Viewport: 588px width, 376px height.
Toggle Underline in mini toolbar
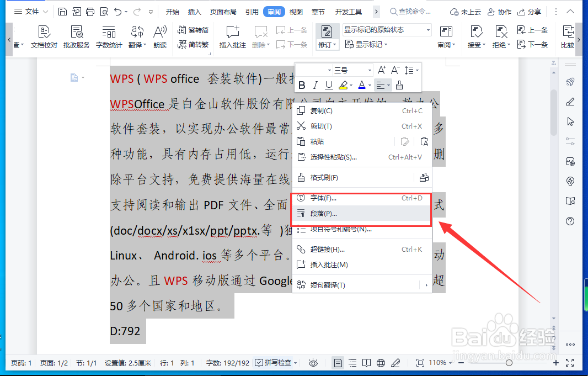click(x=329, y=86)
